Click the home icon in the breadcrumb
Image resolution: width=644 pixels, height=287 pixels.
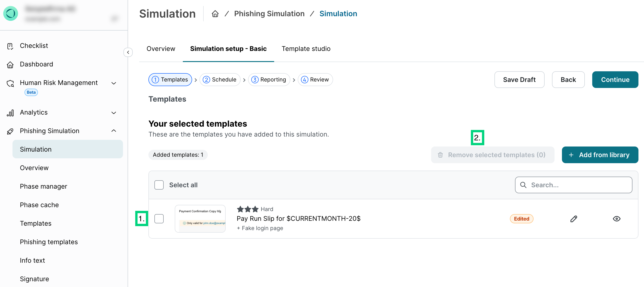coord(215,14)
